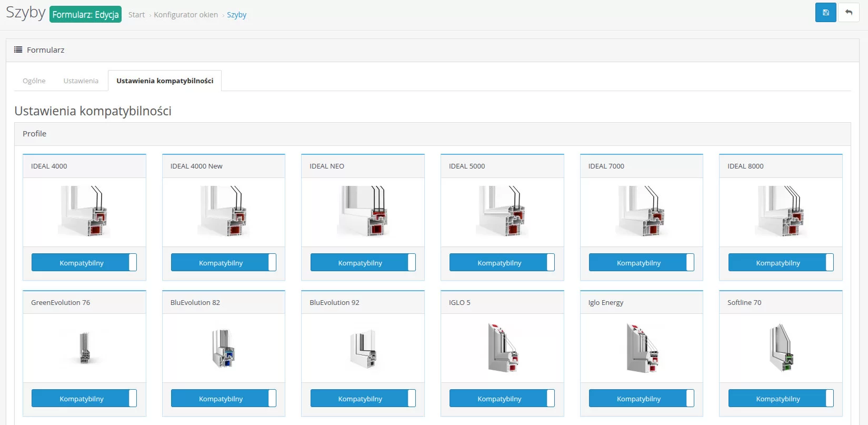
Task: Click the GreenEvolution 76 profile image
Action: 84,348
